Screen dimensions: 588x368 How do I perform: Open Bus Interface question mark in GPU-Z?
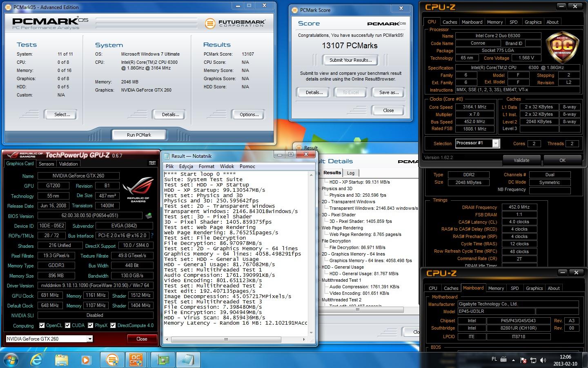point(152,236)
